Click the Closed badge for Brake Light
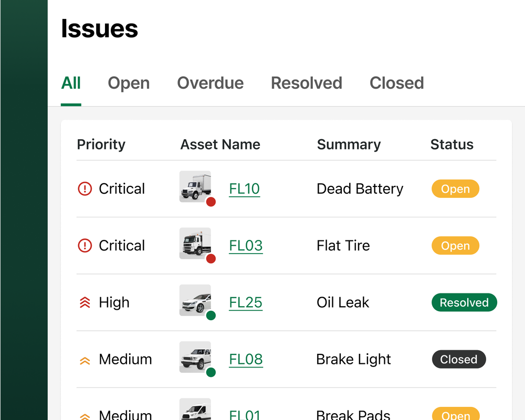The image size is (525, 420). [459, 360]
